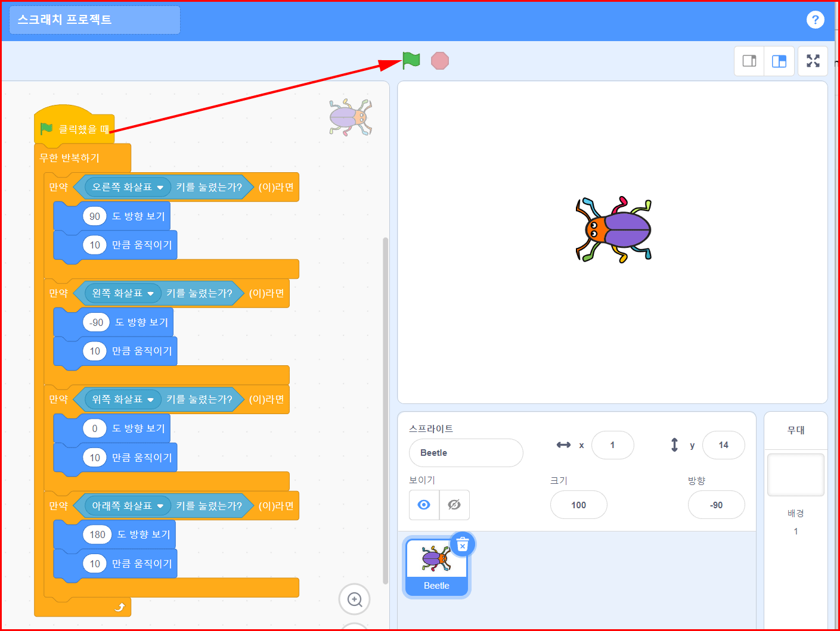This screenshot has height=631, width=840.
Task: Click the y position field
Action: (x=723, y=445)
